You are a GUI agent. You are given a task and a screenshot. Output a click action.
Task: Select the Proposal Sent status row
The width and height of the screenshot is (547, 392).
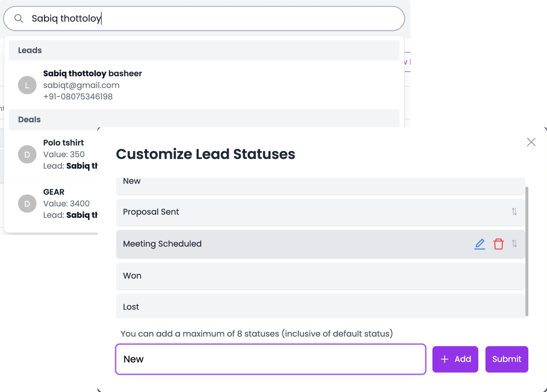320,212
